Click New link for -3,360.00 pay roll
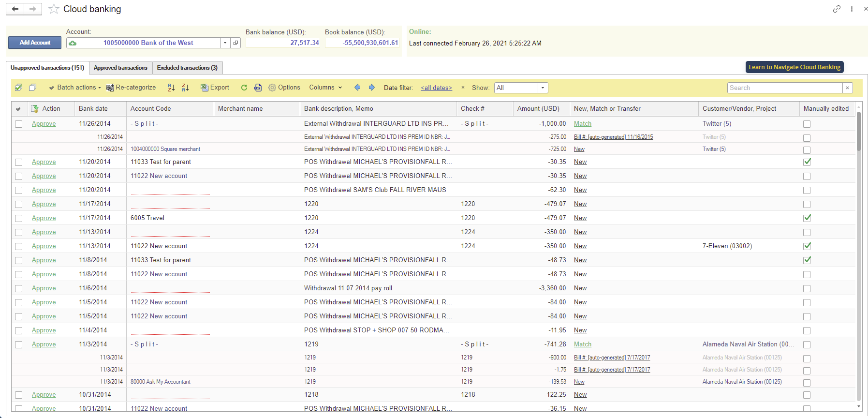 point(580,288)
